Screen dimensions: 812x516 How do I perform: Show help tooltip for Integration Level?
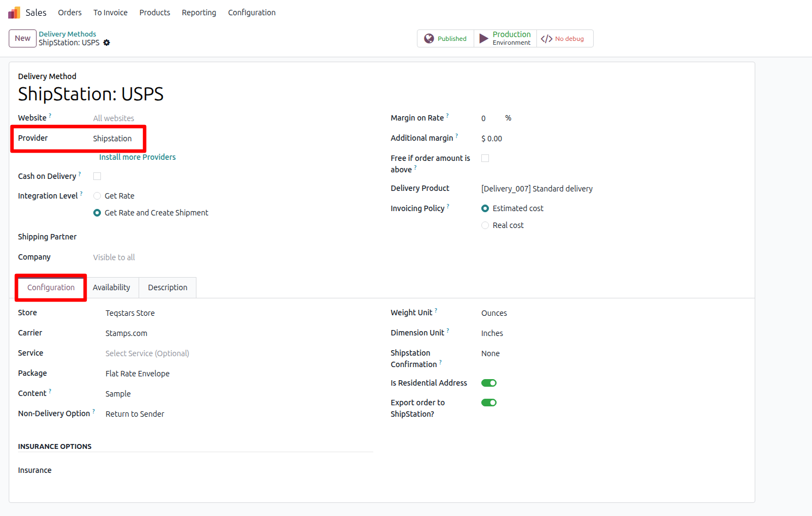click(81, 193)
